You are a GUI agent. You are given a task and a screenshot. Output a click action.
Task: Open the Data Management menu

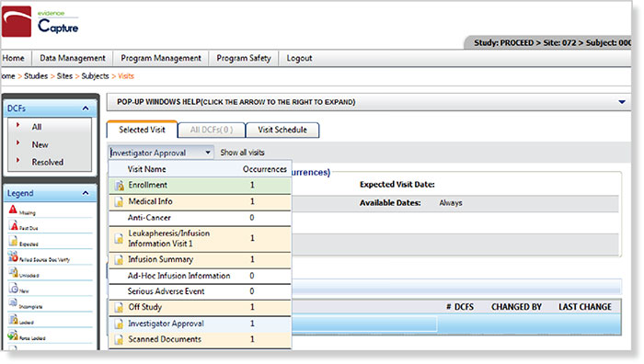tap(73, 58)
